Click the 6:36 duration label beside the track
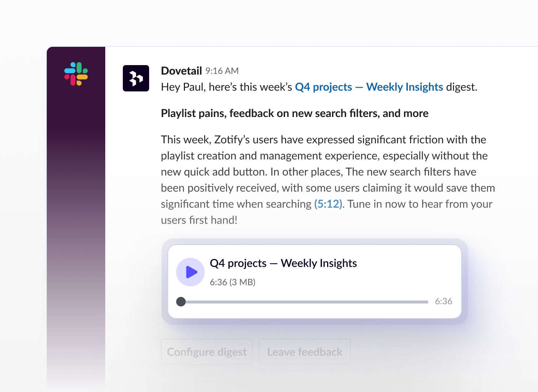Image resolution: width=538 pixels, height=392 pixels. 443,301
